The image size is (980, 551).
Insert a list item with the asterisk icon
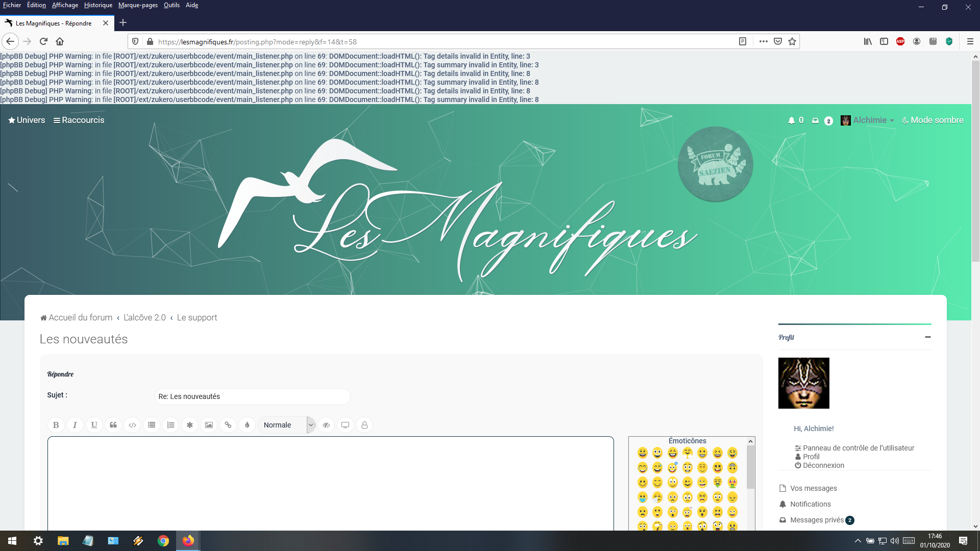190,425
